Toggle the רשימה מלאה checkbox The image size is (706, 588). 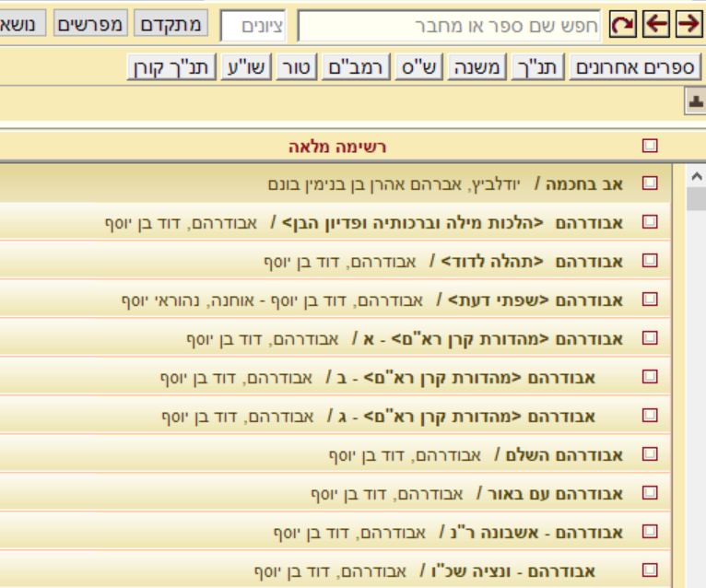pos(650,146)
